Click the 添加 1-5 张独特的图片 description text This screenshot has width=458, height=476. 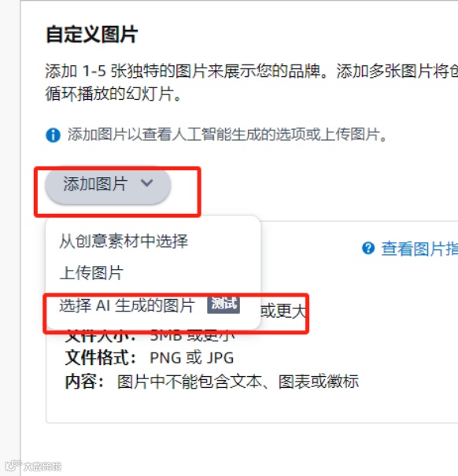point(252,72)
